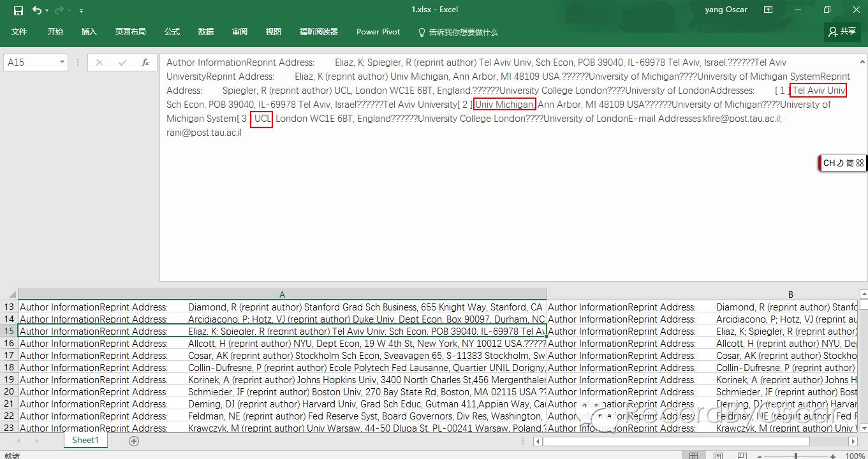
Task: Click the zoom slider handle
Action: click(x=796, y=456)
